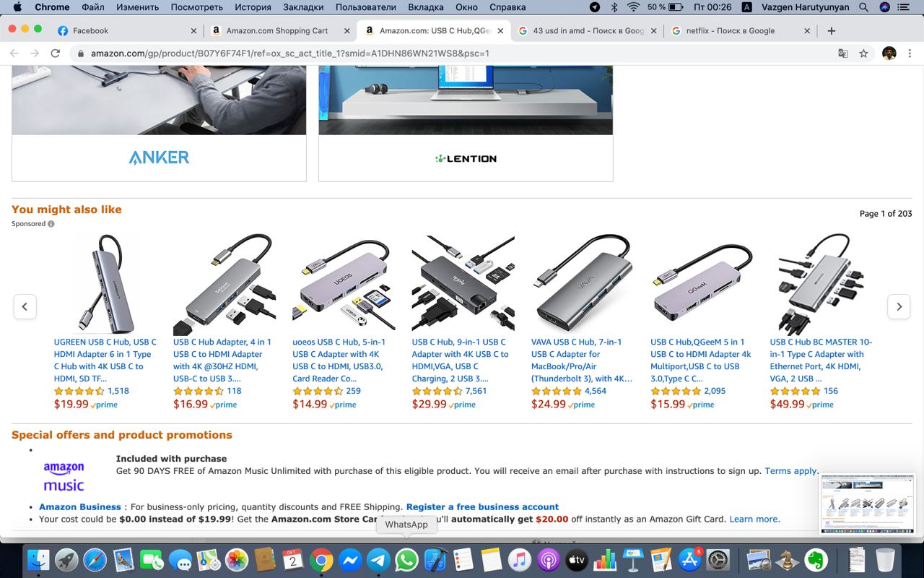Show previous sponsored products carousel page
Screen dimensions: 924x578
pyautogui.click(x=25, y=306)
